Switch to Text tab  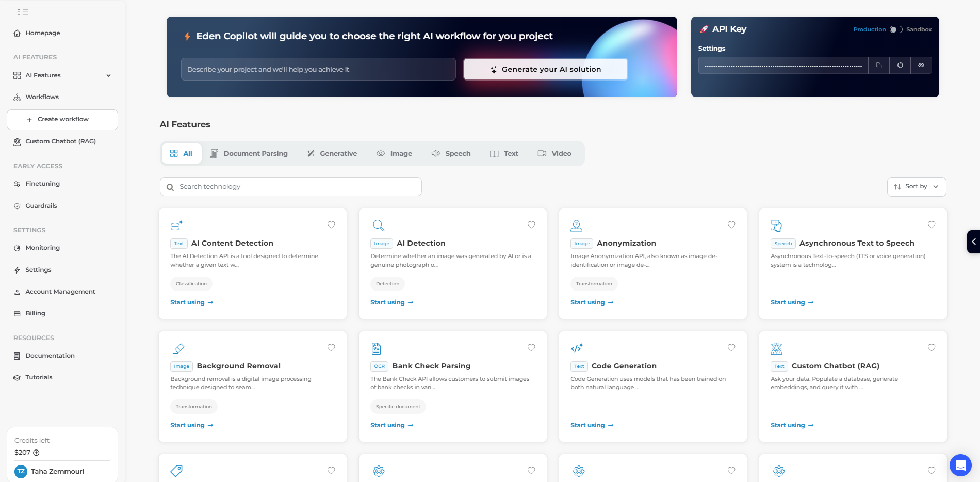[504, 153]
